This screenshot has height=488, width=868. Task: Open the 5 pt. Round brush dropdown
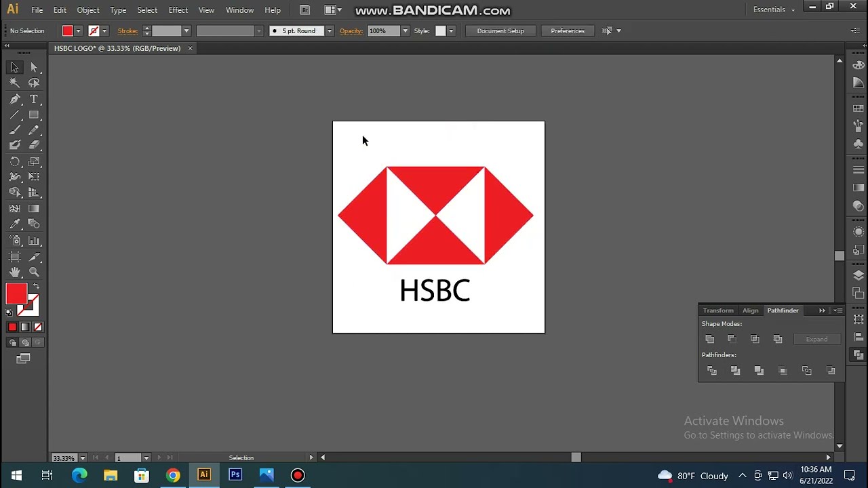click(330, 31)
